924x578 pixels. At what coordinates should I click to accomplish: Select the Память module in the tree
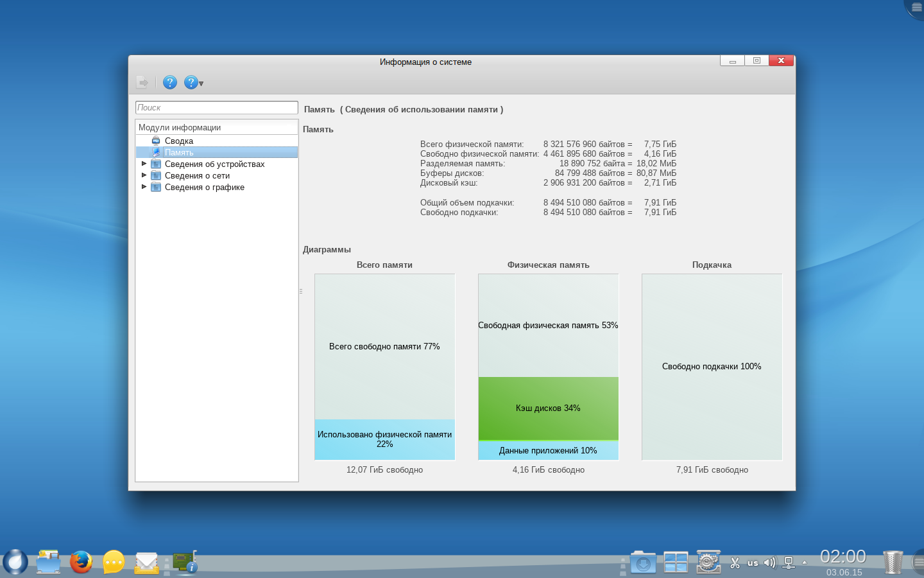[179, 152]
